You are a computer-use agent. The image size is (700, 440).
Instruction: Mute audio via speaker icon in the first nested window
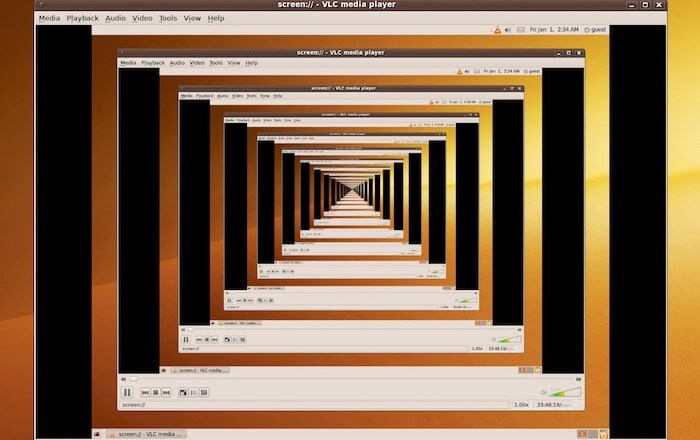click(x=543, y=392)
